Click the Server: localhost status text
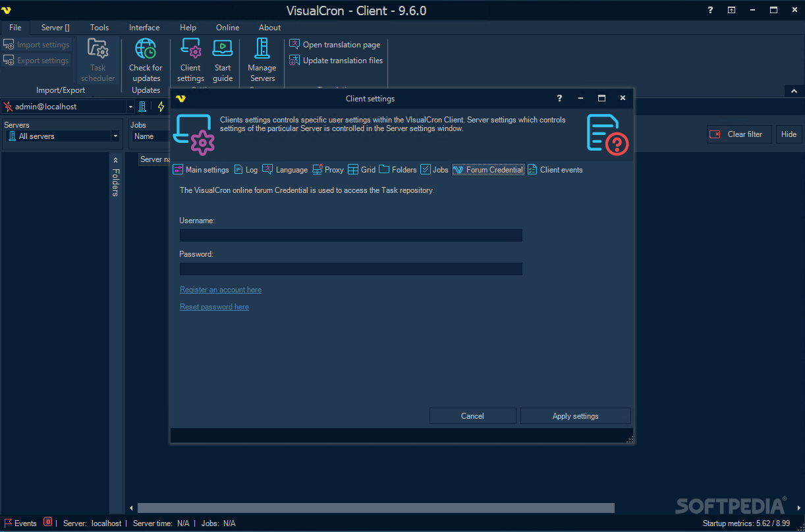The image size is (805, 532). (92, 523)
